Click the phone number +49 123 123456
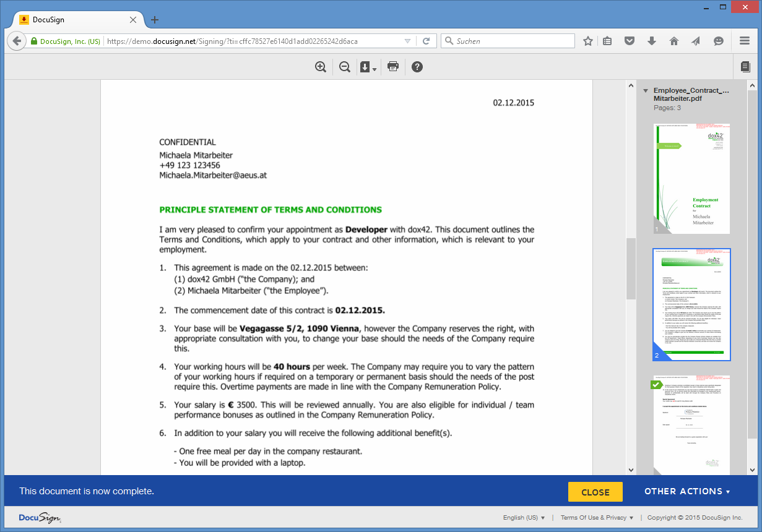The height and width of the screenshot is (532, 762). pyautogui.click(x=189, y=165)
